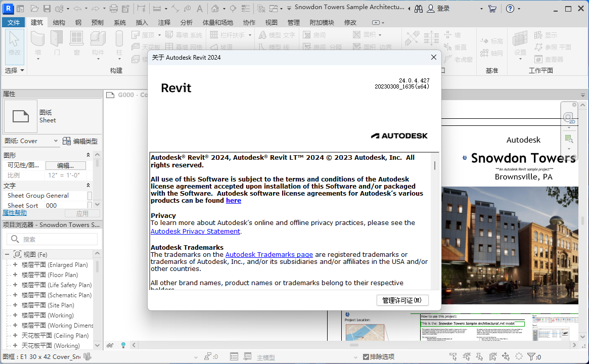The height and width of the screenshot is (364, 589).
Task: Open the 选择 panel dropdown
Action: [x=14, y=70]
